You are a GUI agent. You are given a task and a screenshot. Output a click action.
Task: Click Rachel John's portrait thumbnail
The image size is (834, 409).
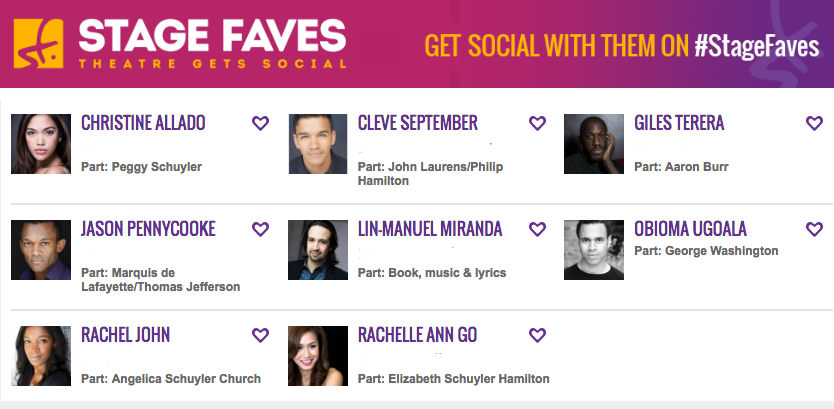coord(41,356)
